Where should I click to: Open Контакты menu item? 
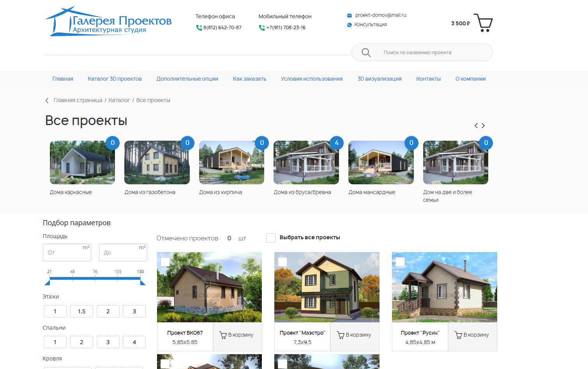(429, 79)
